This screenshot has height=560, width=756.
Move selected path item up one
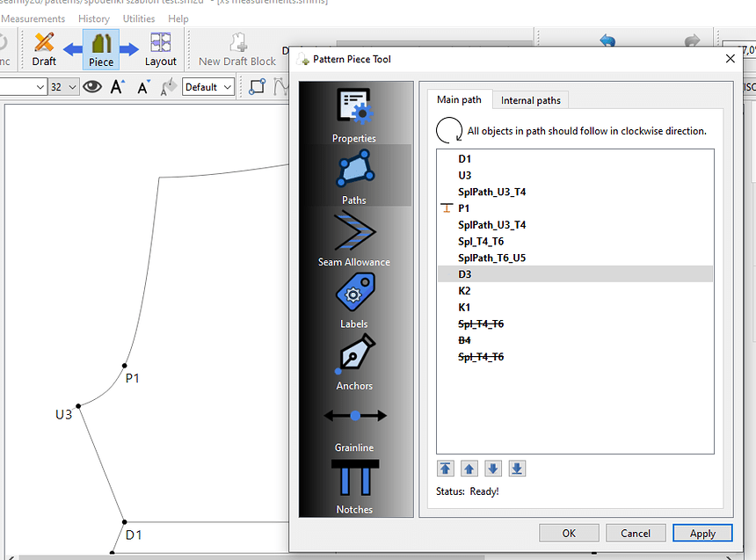[x=470, y=469]
